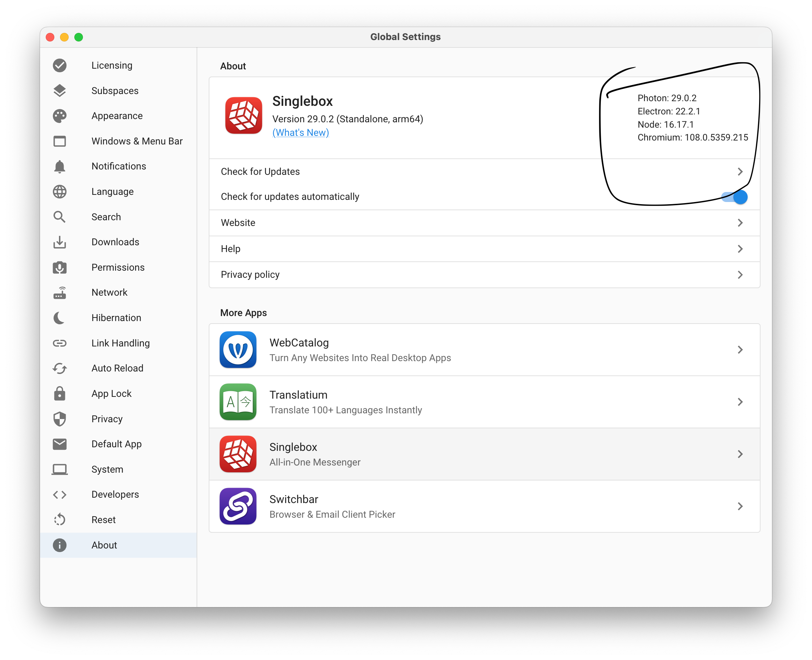Click the Singlebox icon under More Apps

coord(238,454)
